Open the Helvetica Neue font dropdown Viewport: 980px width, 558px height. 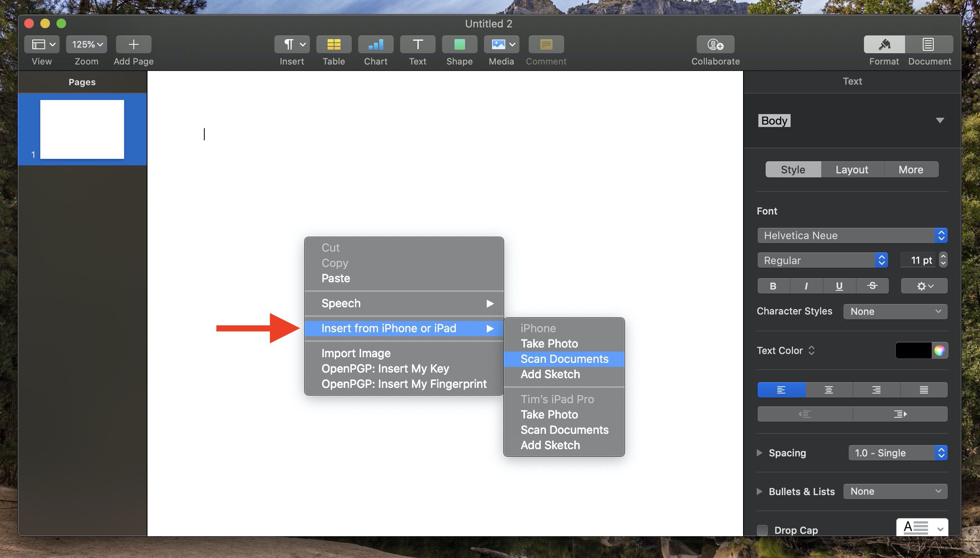pos(851,235)
